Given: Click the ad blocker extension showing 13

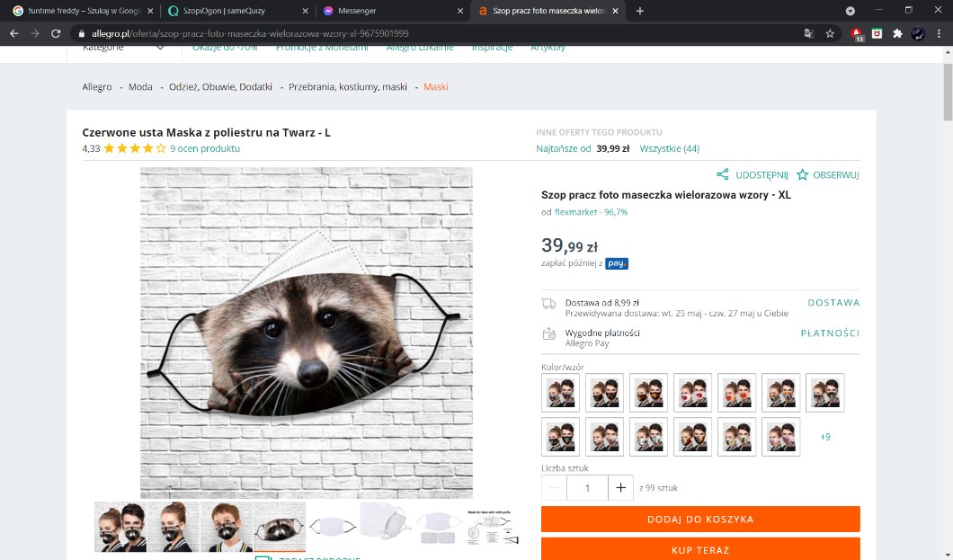Looking at the screenshot, I should click(857, 34).
